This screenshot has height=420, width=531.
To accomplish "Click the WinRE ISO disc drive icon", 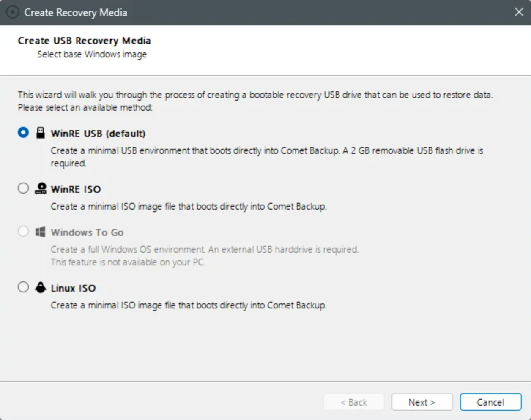I will coord(41,188).
